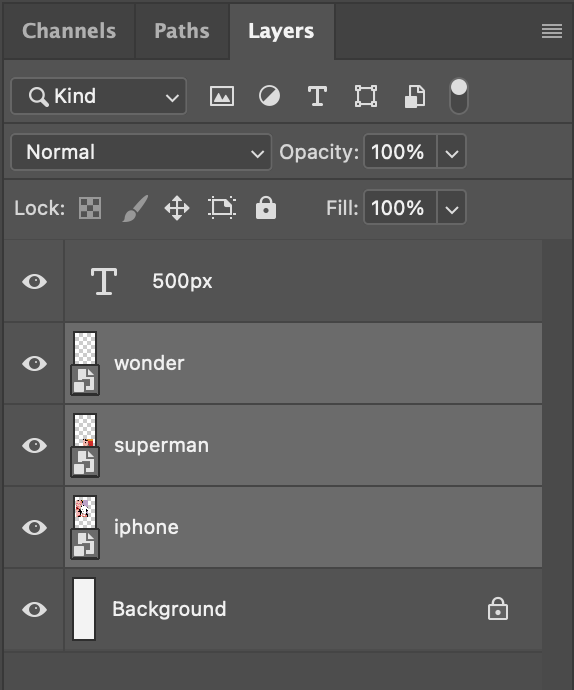Click the iphone layer thumbnail
Viewport: 574px width, 690px height.
point(85,512)
